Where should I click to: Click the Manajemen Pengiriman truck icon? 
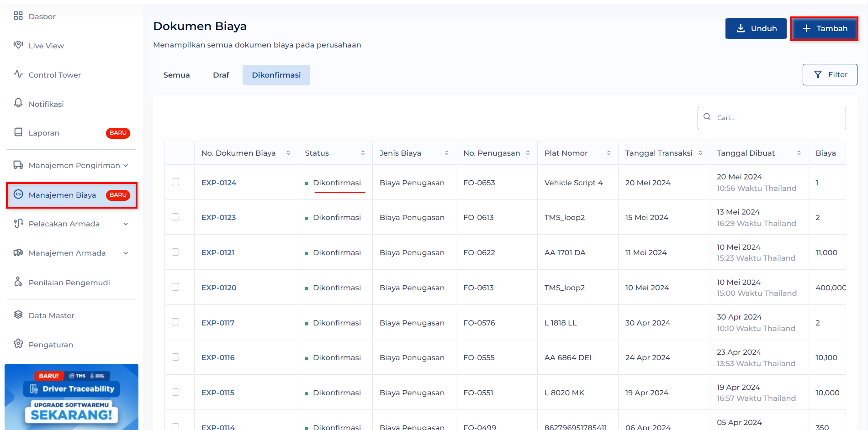pos(18,165)
